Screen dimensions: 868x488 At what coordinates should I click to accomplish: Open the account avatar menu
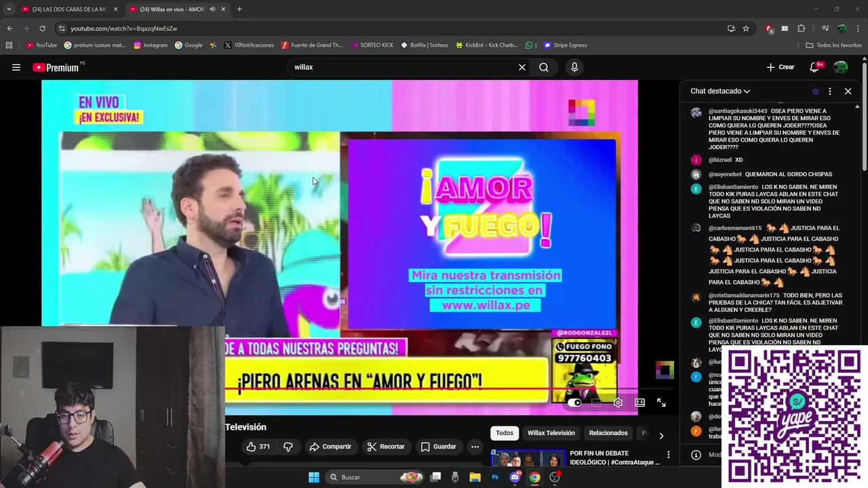[x=840, y=67]
